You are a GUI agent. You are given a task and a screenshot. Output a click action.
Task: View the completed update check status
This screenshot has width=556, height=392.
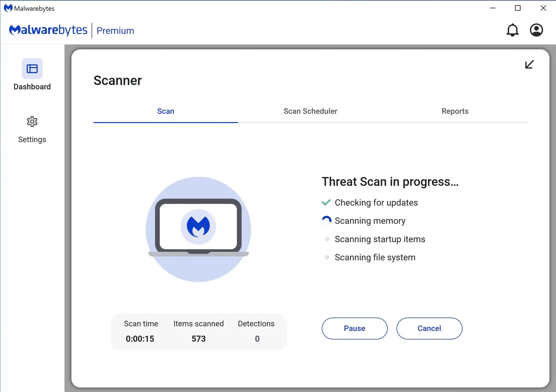pos(376,202)
